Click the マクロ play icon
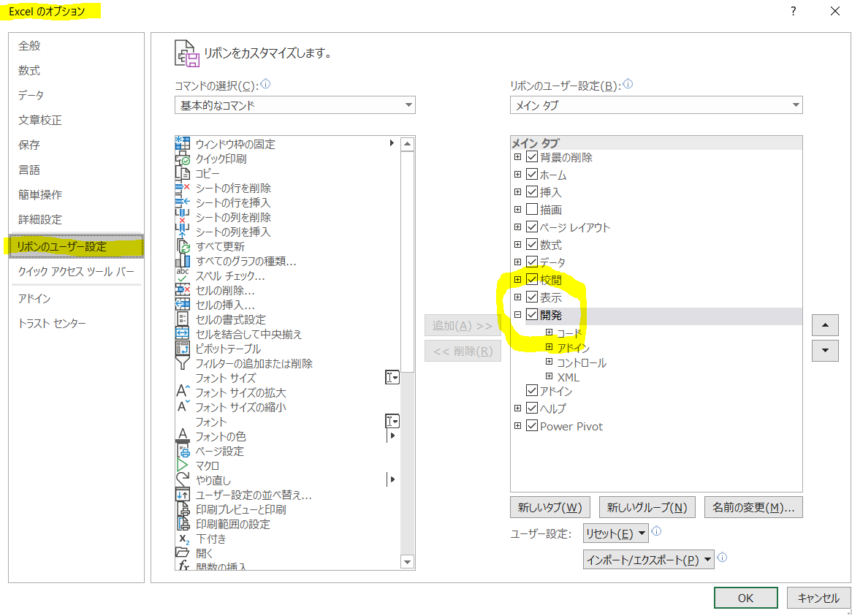Viewport: 852px width, 616px height. 183,465
